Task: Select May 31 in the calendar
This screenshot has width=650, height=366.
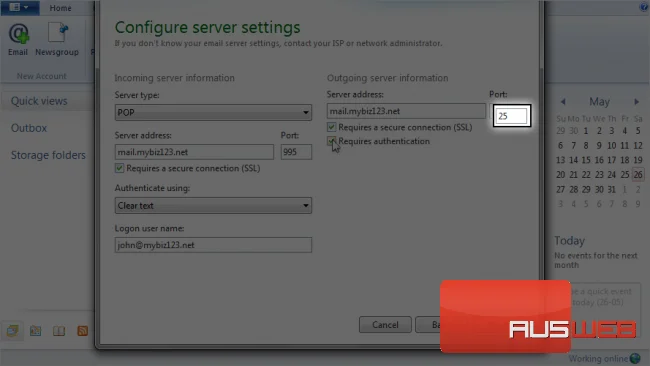Action: click(611, 189)
